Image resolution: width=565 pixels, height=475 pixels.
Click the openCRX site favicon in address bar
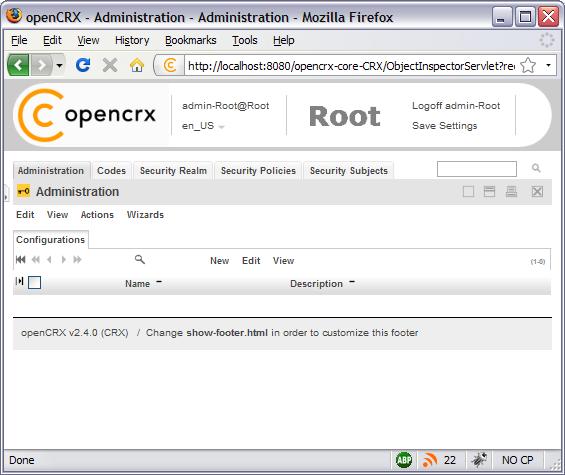coord(170,65)
